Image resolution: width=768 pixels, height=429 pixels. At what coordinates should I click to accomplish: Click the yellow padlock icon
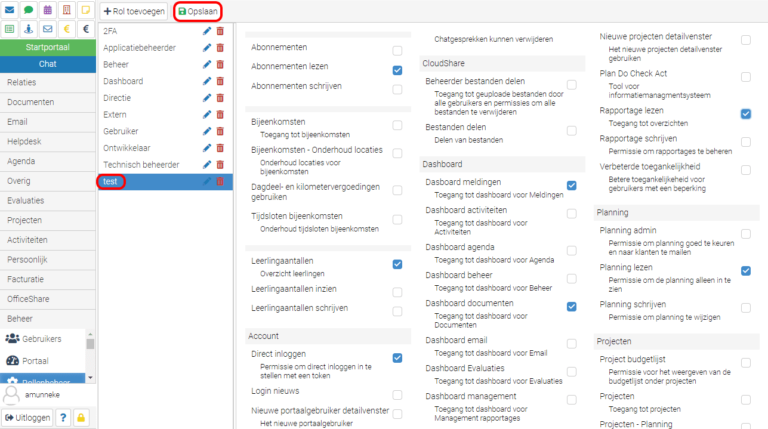81,417
